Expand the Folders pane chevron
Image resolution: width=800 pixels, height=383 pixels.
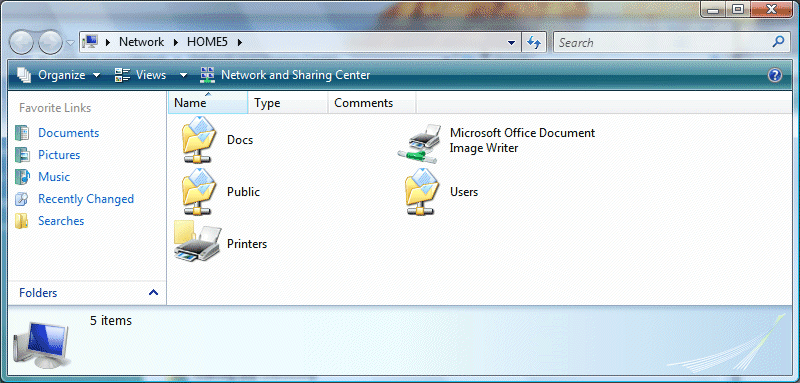coord(153,293)
